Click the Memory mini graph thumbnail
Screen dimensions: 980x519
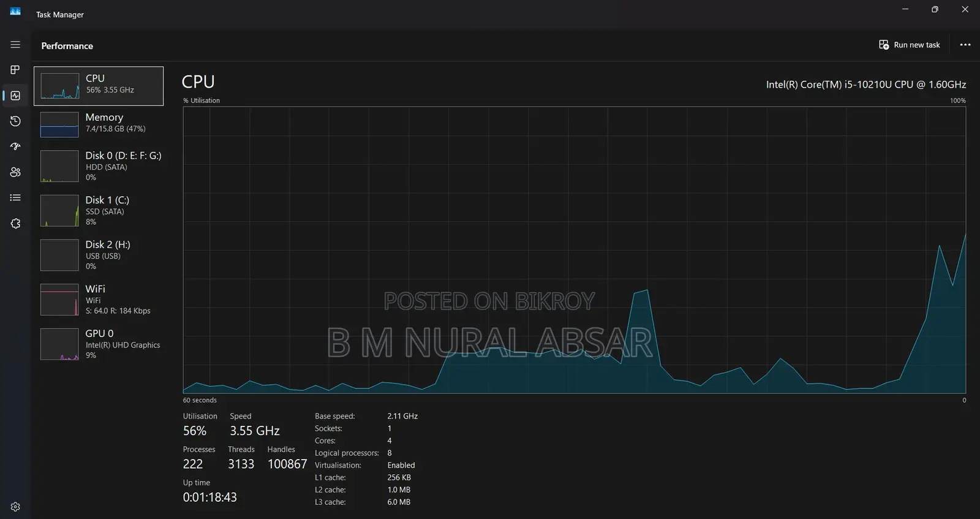59,124
